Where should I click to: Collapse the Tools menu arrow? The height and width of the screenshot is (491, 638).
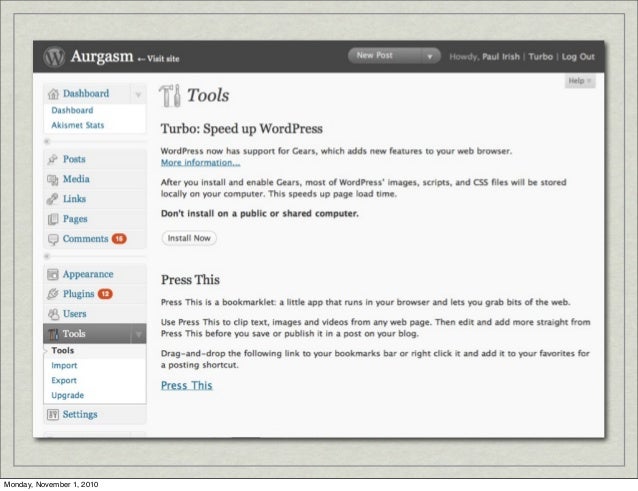[x=138, y=334]
